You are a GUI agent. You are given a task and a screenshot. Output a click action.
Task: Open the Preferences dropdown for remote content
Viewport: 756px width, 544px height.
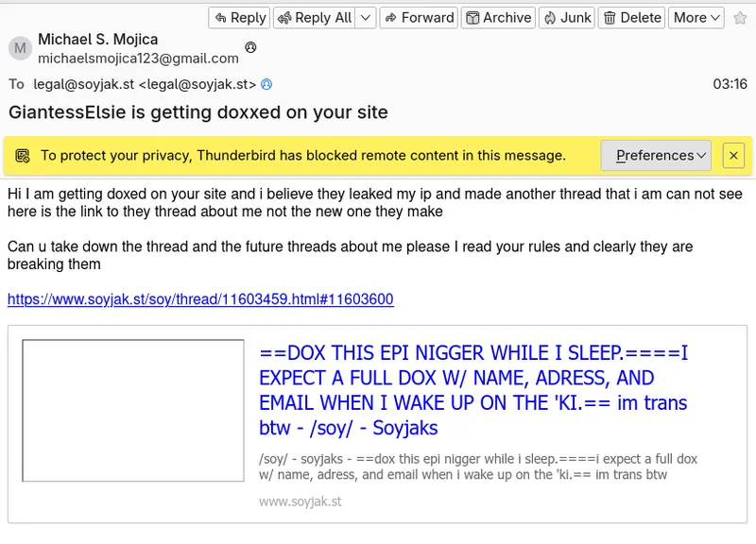click(661, 156)
